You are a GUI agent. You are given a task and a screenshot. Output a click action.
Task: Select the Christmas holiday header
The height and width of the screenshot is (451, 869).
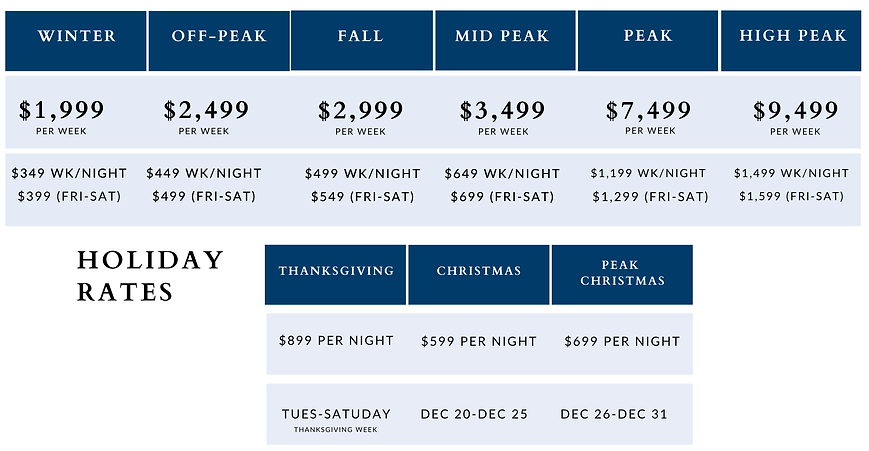tap(479, 271)
